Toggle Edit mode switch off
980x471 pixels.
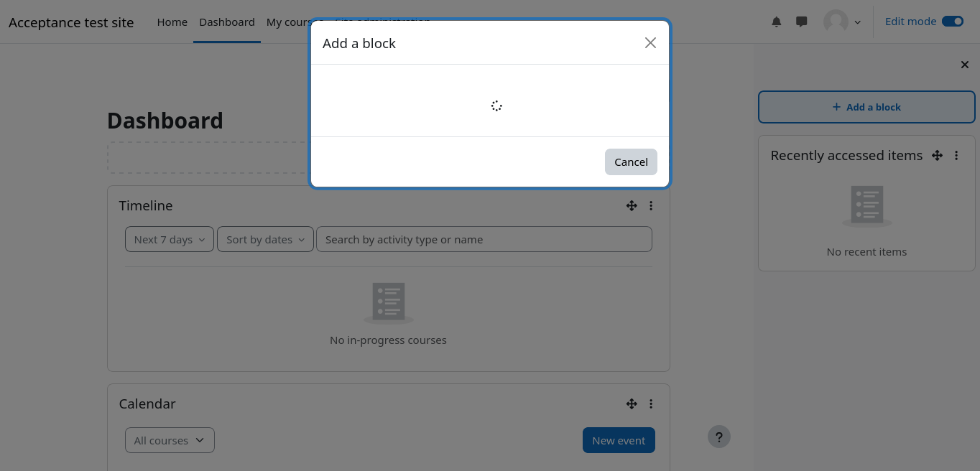pyautogui.click(x=952, y=22)
